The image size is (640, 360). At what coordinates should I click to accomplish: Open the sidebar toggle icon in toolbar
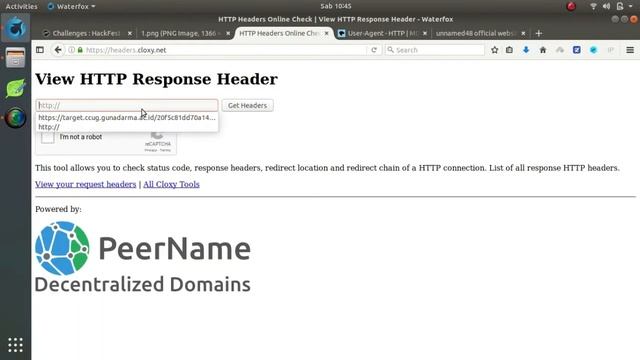pyautogui.click(x=40, y=50)
